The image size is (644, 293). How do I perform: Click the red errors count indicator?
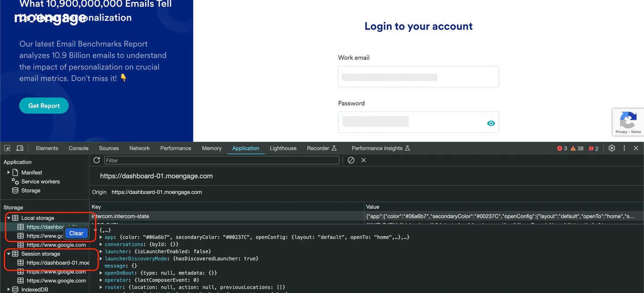click(x=562, y=149)
